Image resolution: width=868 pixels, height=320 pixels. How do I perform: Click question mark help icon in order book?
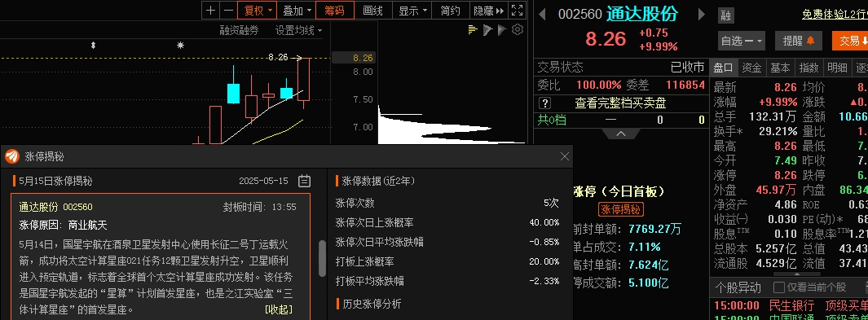544,103
